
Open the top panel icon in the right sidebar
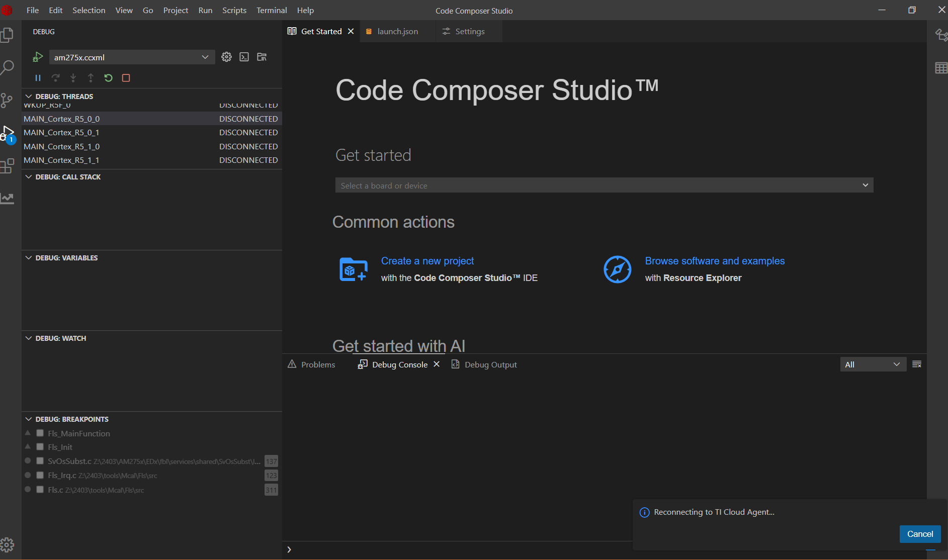point(941,35)
